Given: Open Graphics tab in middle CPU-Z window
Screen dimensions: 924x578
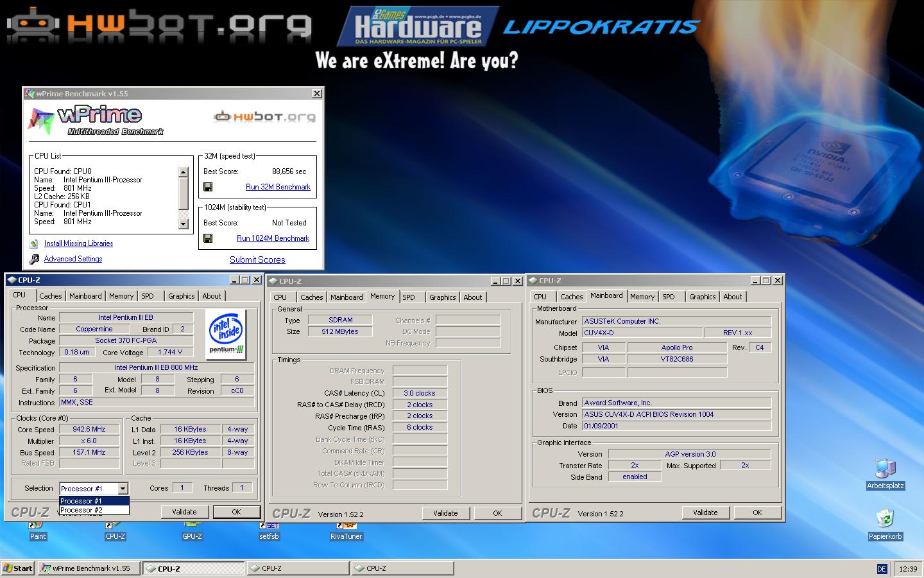Looking at the screenshot, I should pos(443,297).
